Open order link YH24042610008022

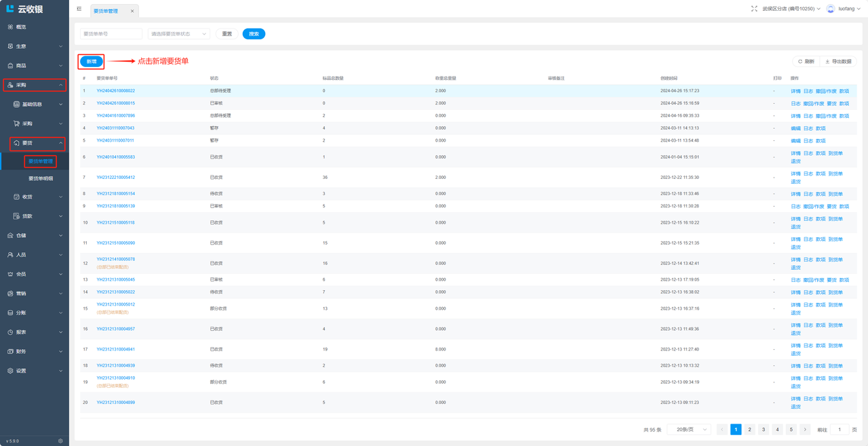[x=115, y=91]
